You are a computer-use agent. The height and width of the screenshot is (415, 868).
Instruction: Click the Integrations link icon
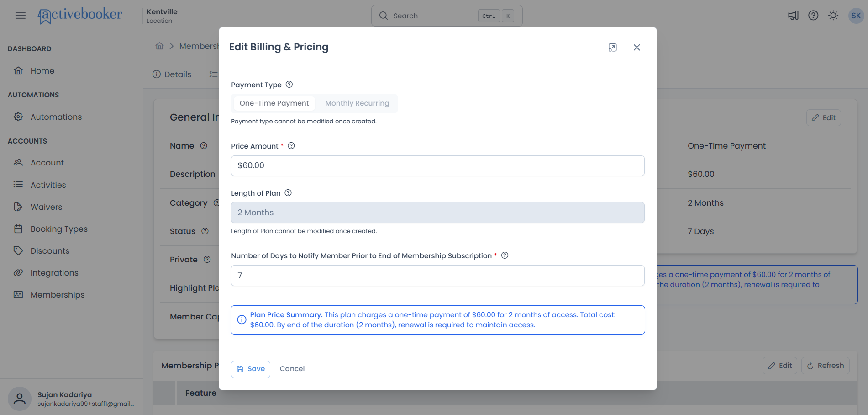(18, 272)
